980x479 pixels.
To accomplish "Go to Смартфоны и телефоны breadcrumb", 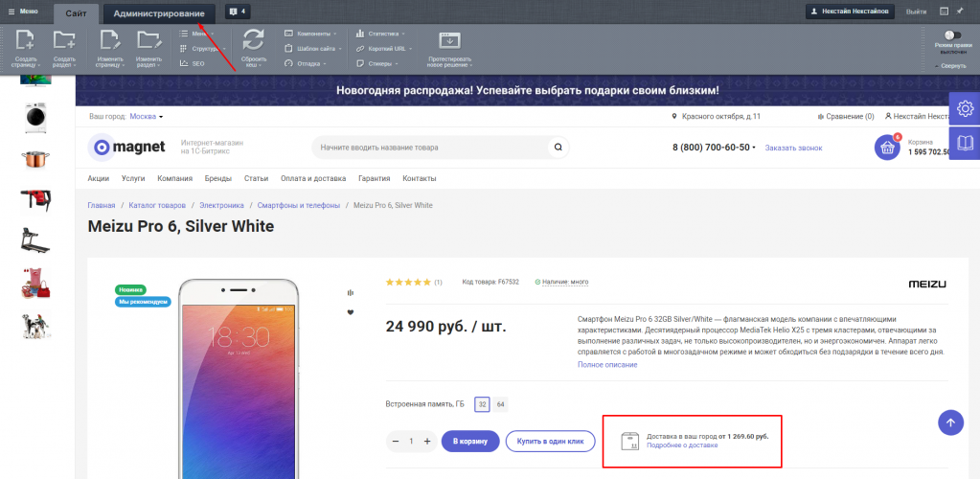I will [x=299, y=205].
